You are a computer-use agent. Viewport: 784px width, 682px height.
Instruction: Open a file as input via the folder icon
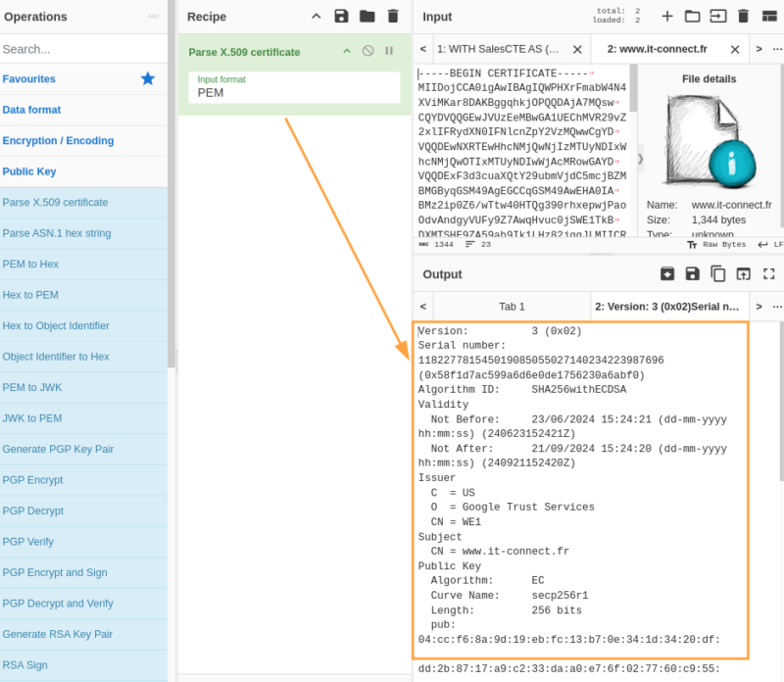click(690, 17)
